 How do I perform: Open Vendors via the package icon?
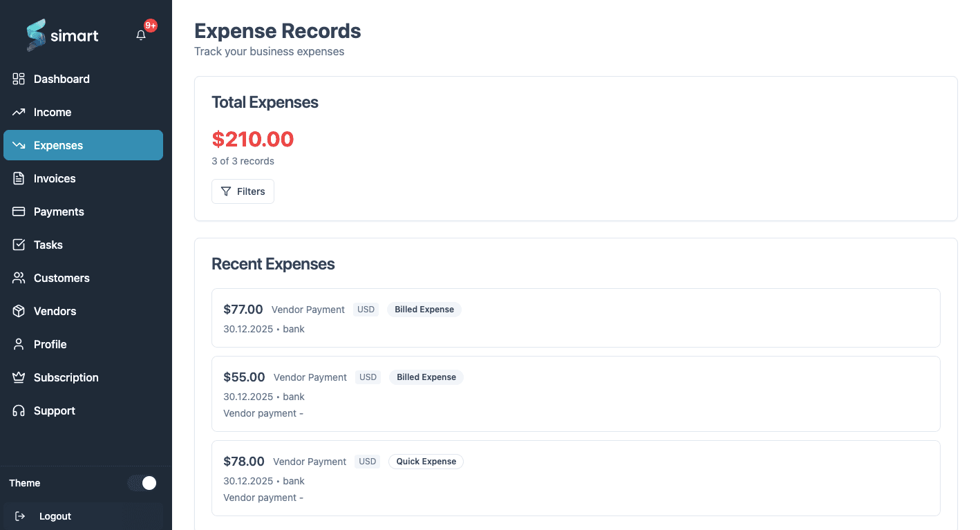[19, 311]
